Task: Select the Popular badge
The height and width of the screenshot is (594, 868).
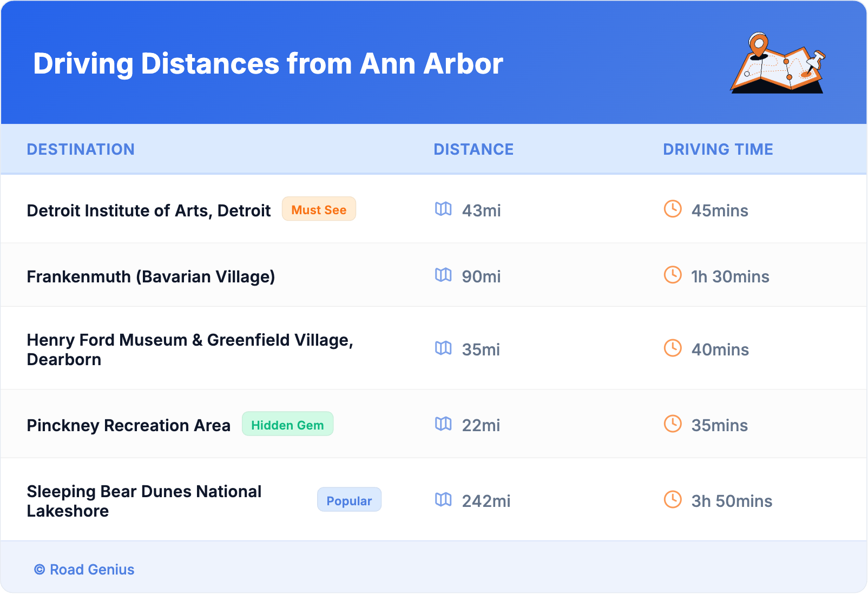Action: point(349,500)
